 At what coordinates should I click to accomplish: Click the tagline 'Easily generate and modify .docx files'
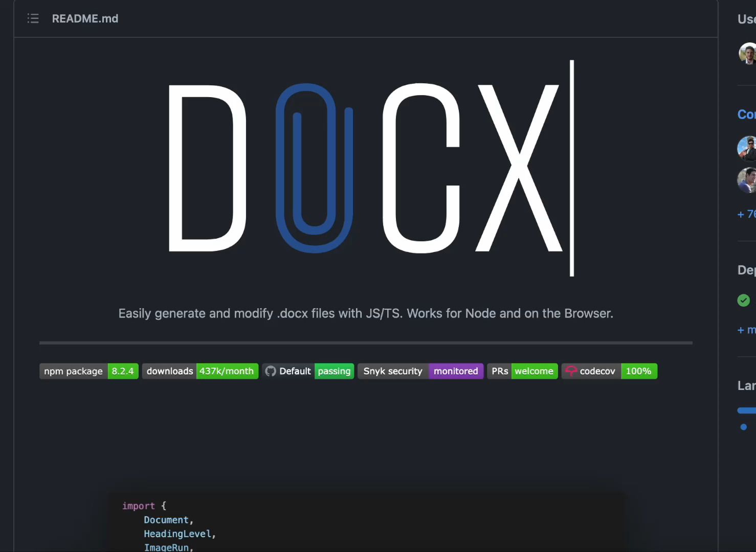(x=227, y=313)
